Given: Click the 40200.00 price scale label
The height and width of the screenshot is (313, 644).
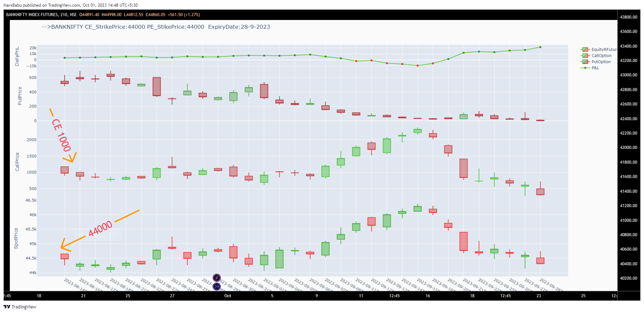Looking at the screenshot, I should tap(629, 278).
